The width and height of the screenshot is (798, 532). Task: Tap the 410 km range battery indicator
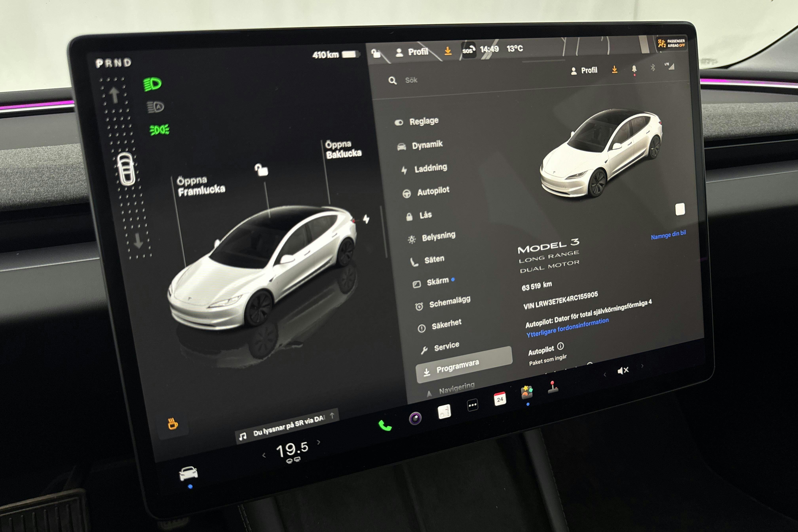tap(335, 55)
